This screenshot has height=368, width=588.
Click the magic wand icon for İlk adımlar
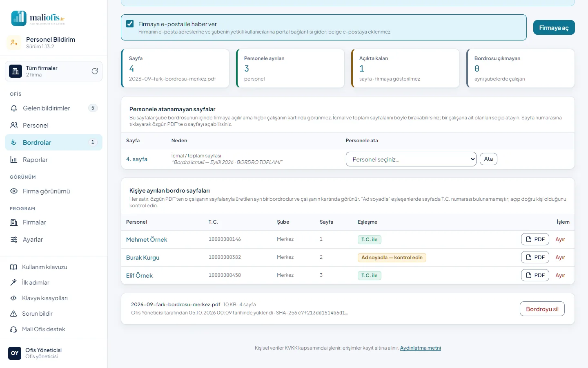pyautogui.click(x=13, y=283)
